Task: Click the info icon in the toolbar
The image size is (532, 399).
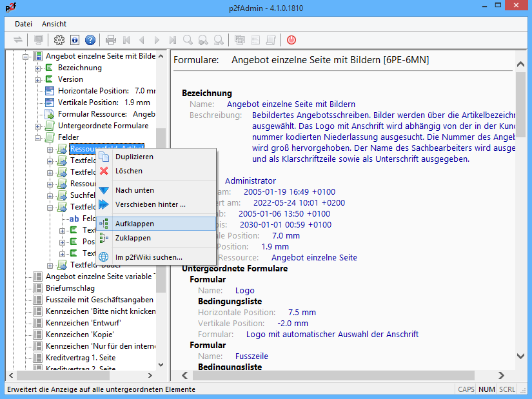Action: [75, 39]
